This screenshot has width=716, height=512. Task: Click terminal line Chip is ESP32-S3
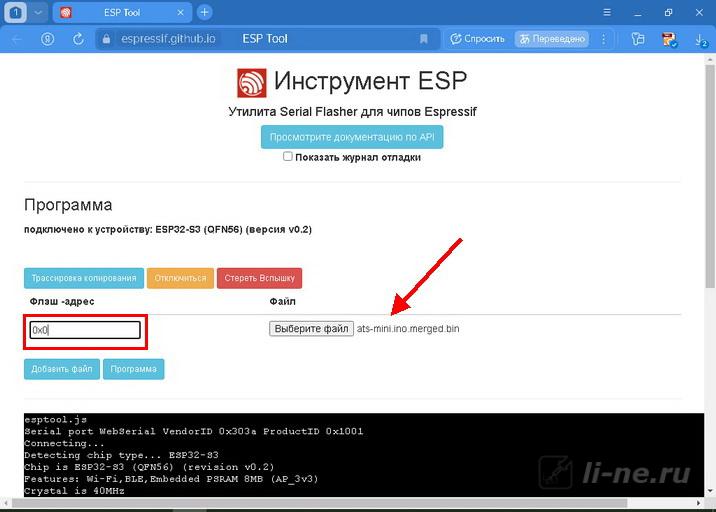(x=149, y=467)
